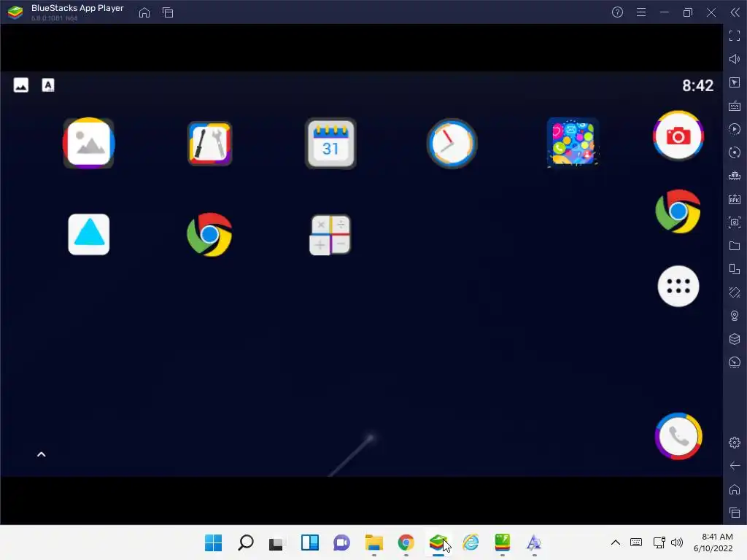Open BlueStacks settings gear

[735, 443]
